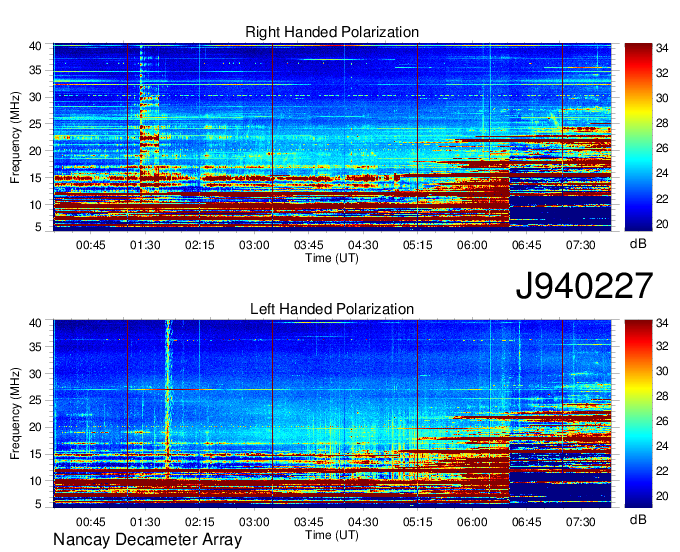Viewport: 680px width, 552px height.
Task: Click the Left Handed plot's color scale bar
Action: tap(638, 413)
